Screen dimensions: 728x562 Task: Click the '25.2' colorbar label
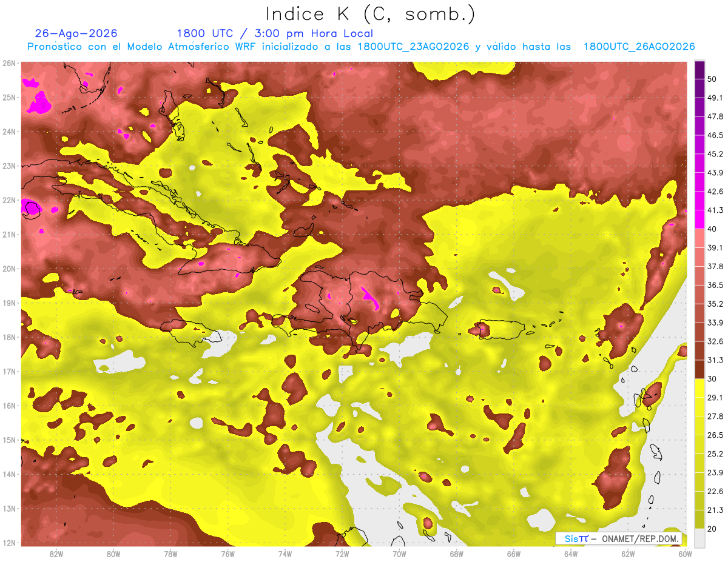[x=715, y=453]
